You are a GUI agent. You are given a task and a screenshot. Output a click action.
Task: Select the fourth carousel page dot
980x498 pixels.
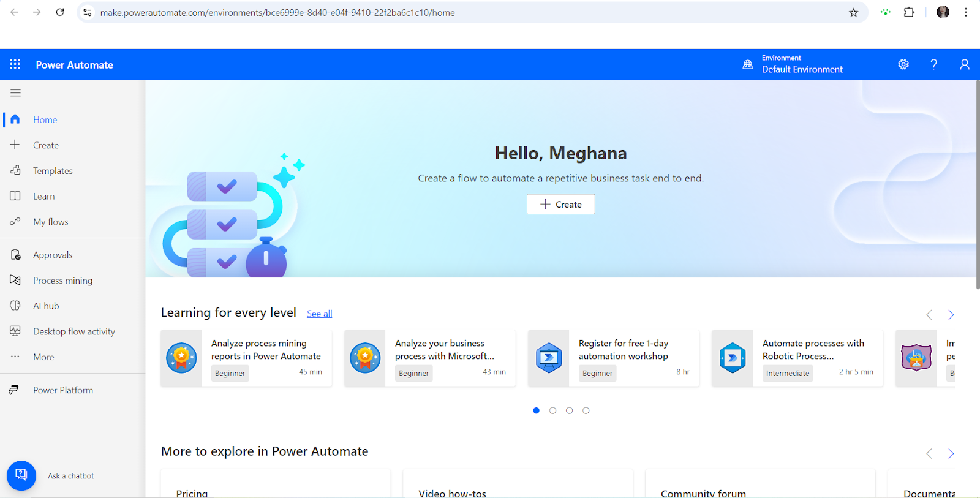point(586,410)
